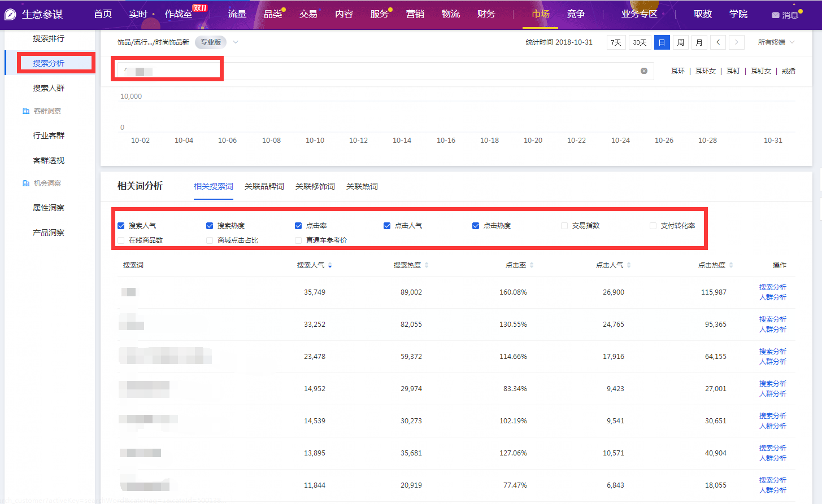Open 属性洞察 in the sidebar
Screen dimensions: 822x504
(x=49, y=208)
